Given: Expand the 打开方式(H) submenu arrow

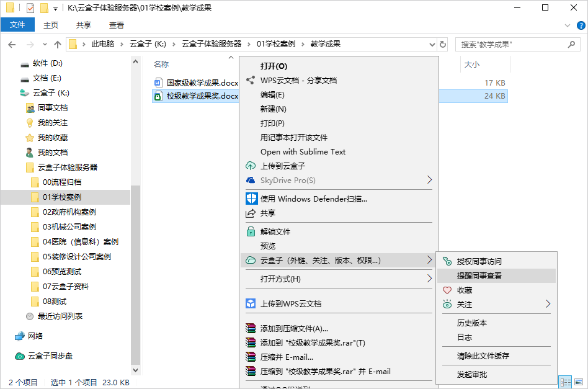Looking at the screenshot, I should click(x=429, y=279).
